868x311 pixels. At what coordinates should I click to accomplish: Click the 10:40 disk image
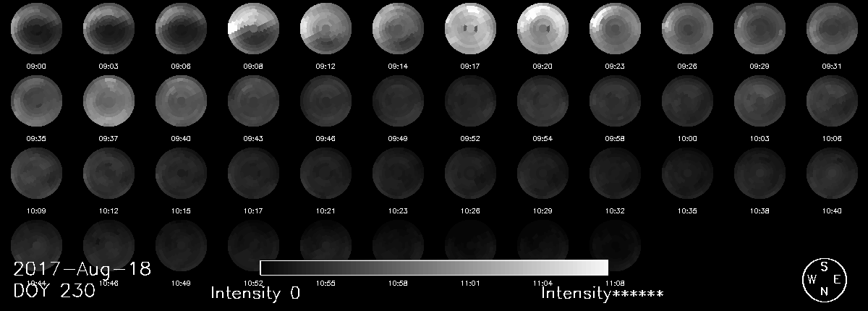pos(832,174)
